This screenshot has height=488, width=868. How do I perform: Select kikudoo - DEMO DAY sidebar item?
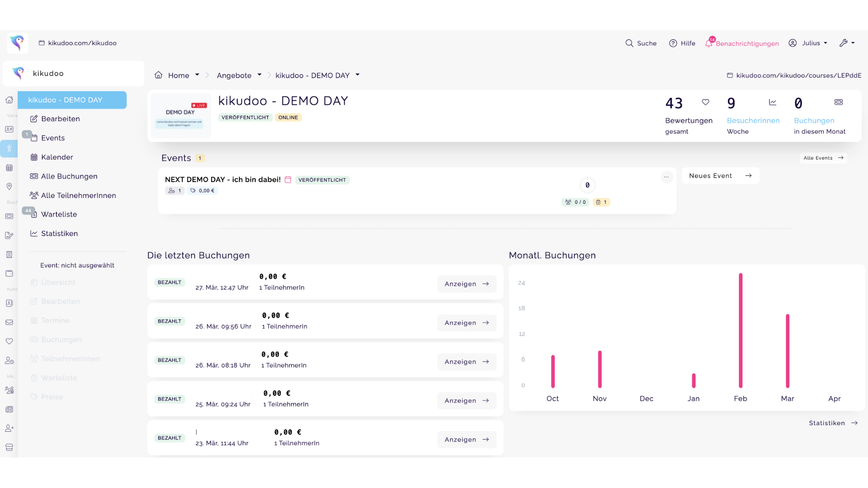72,100
